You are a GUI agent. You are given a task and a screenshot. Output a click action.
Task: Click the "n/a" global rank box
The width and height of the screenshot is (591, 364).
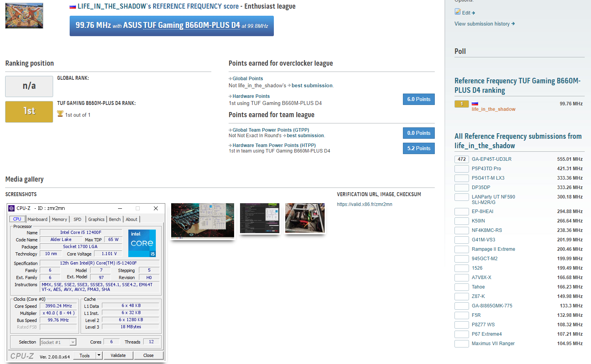tap(29, 86)
